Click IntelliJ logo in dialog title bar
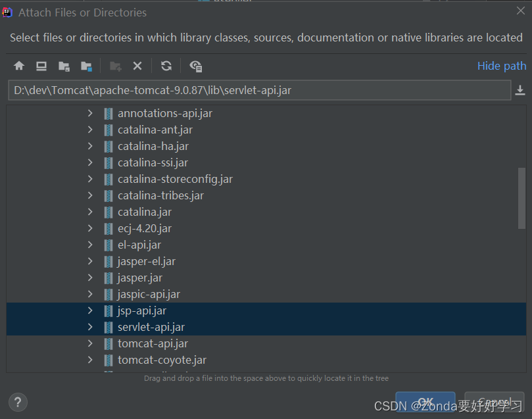 7,12
